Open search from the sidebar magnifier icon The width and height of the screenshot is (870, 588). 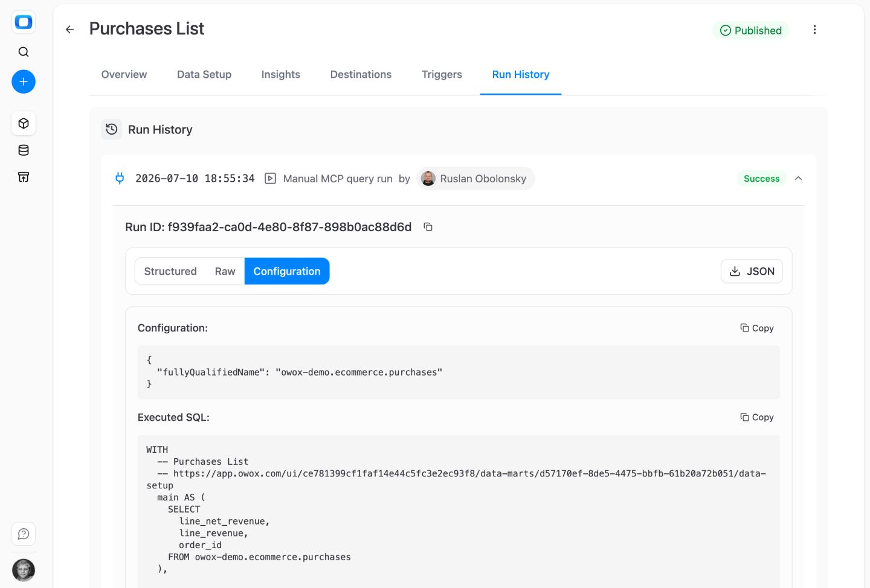pos(24,52)
